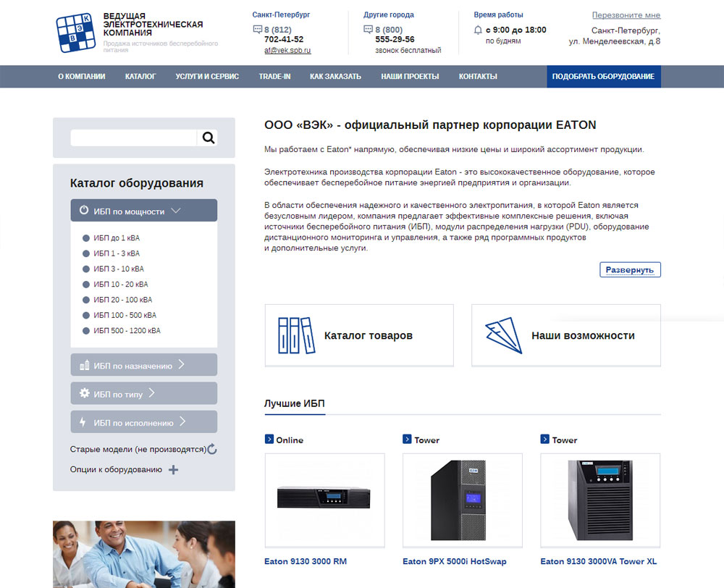Select the ИБП 1 - 3 кВА bullet

pyautogui.click(x=86, y=253)
